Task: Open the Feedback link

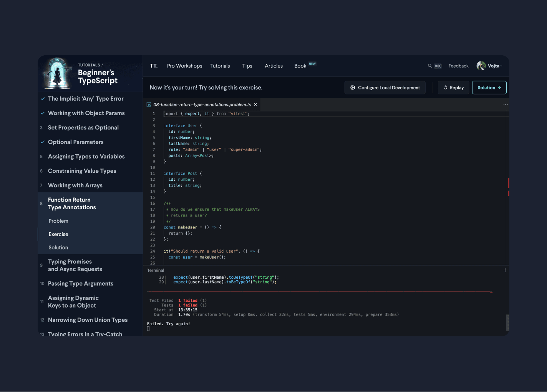Action: point(458,66)
